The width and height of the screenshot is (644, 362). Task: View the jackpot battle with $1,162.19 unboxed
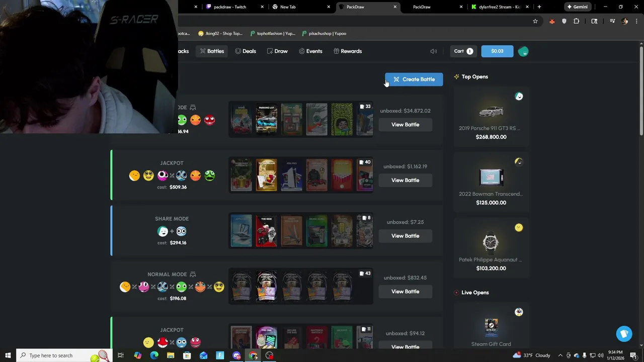click(405, 180)
